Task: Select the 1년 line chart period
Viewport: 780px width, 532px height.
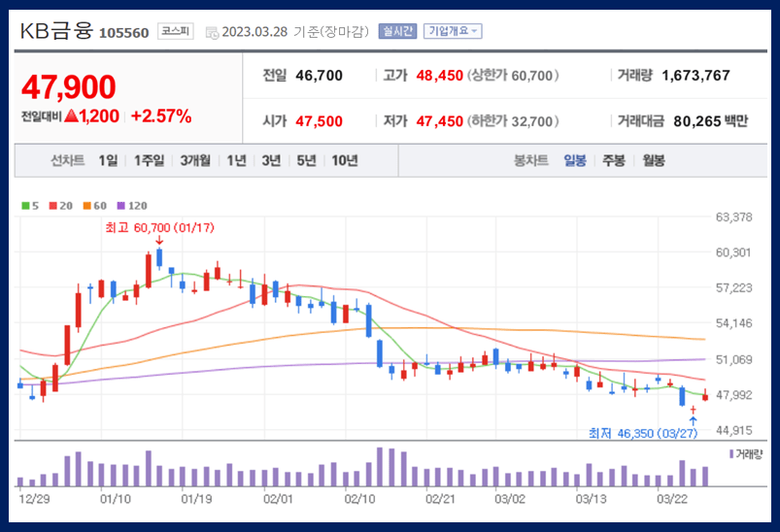Action: [237, 160]
